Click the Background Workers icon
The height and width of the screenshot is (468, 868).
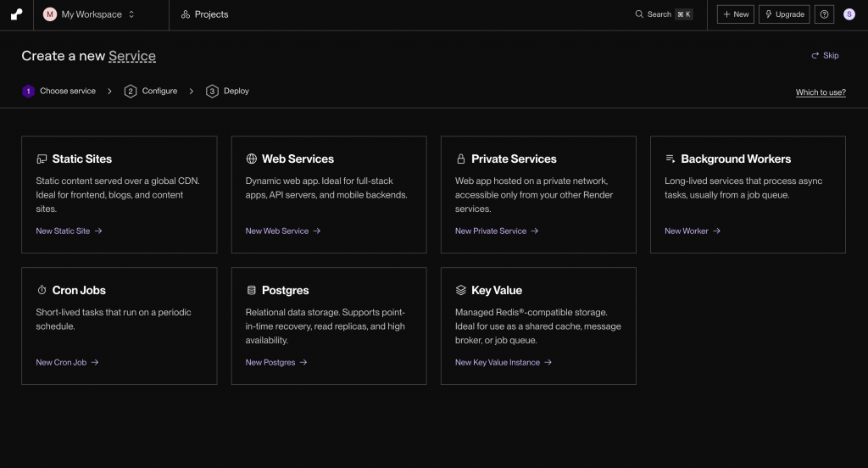pyautogui.click(x=670, y=159)
